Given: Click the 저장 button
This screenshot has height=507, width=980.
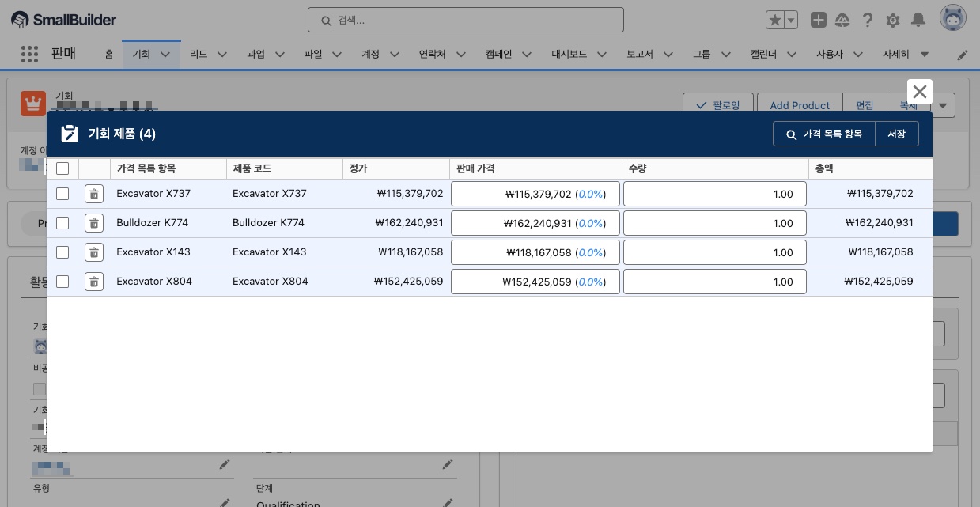Looking at the screenshot, I should point(896,134).
